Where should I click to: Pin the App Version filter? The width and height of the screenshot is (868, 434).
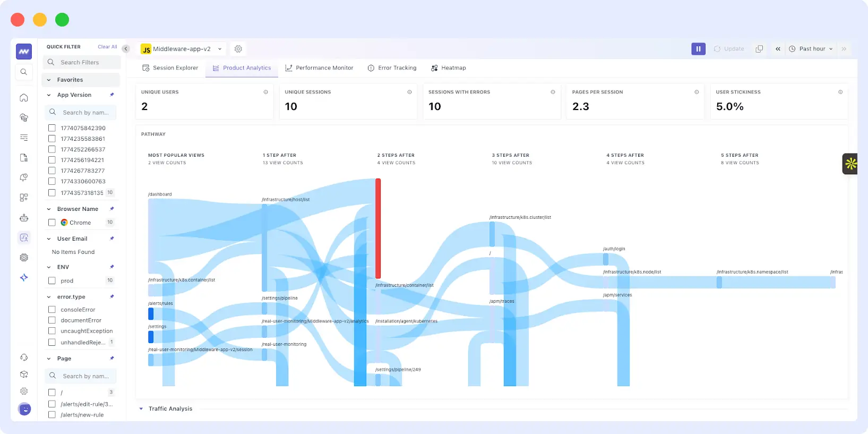point(112,95)
